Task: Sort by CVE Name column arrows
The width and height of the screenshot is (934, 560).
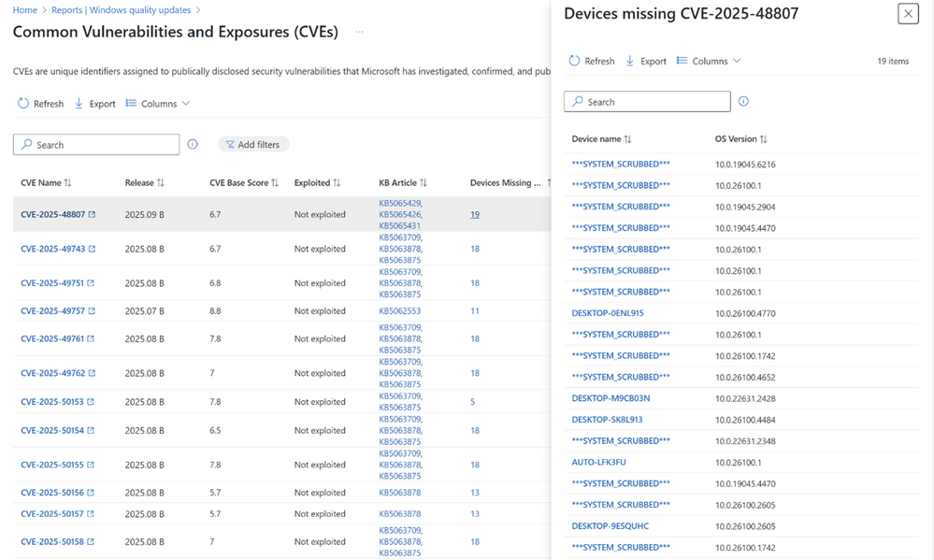Action: click(67, 183)
